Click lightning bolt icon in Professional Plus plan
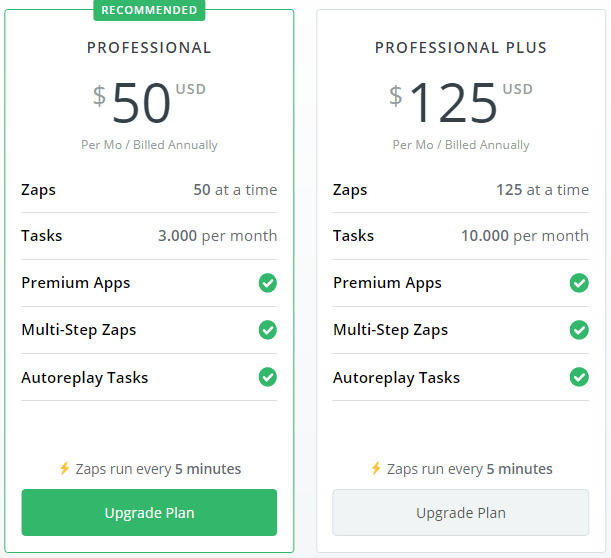The width and height of the screenshot is (611, 558). pyautogui.click(x=376, y=468)
